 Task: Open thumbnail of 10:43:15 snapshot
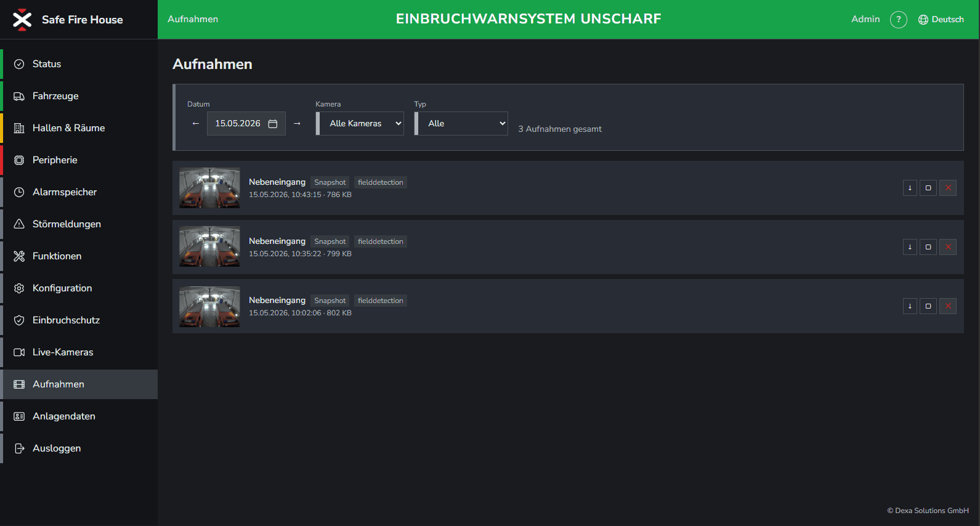(209, 188)
